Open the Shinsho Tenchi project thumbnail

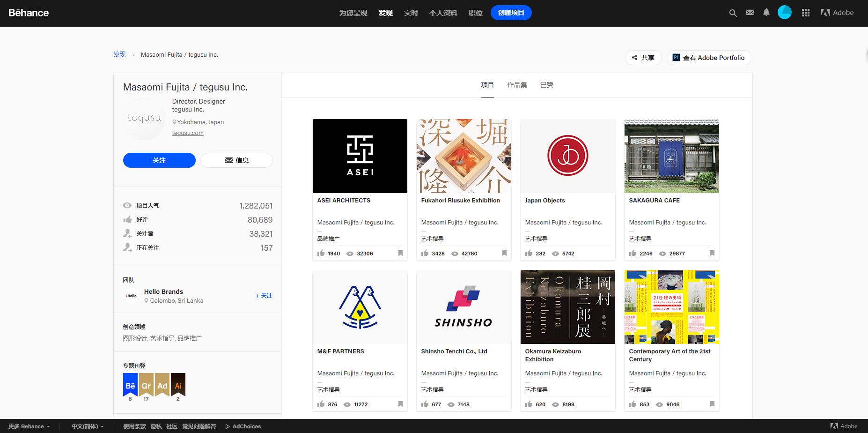(x=464, y=307)
